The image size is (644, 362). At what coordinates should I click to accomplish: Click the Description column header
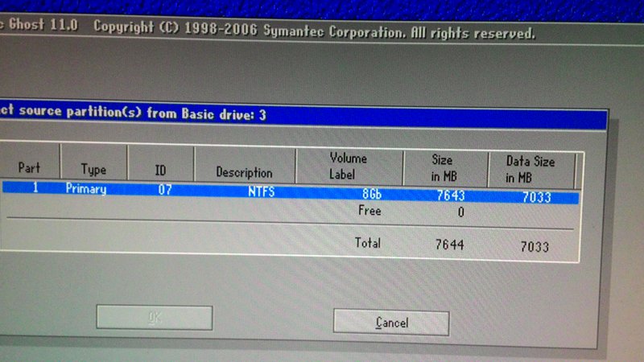coord(244,172)
